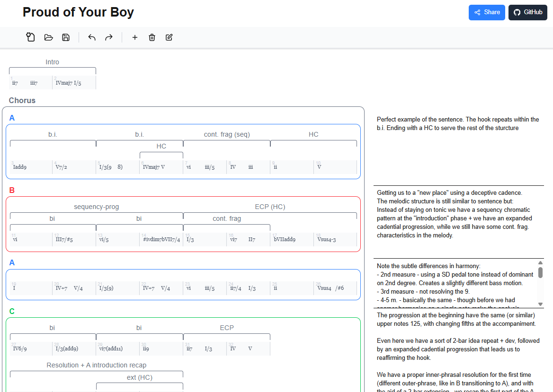
Task: Select the IVmaj7 I/5 chord in Intro
Action: coord(68,83)
